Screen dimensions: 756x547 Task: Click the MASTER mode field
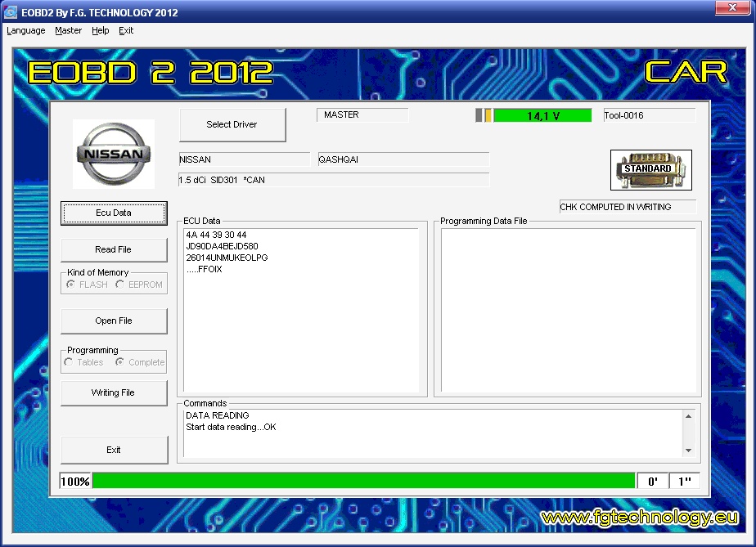362,114
